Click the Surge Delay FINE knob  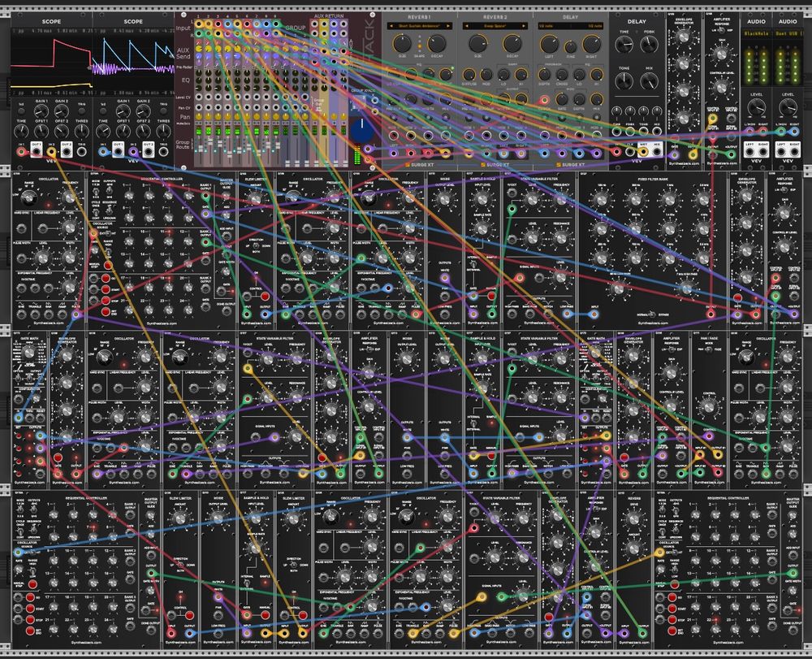(x=570, y=47)
